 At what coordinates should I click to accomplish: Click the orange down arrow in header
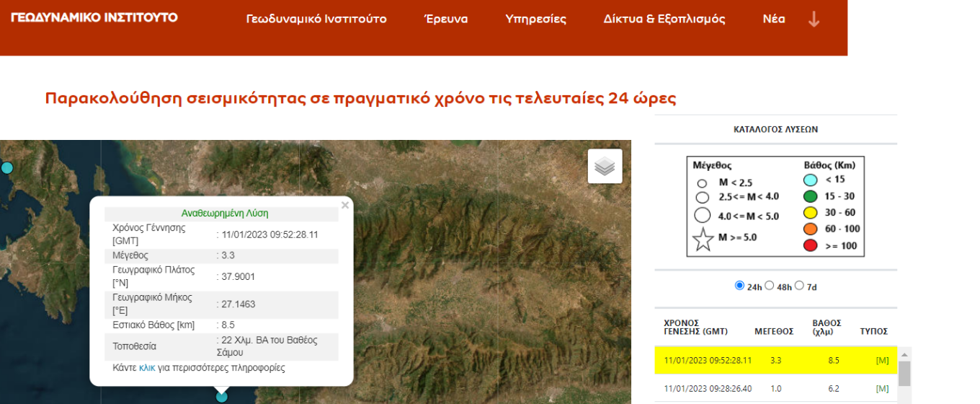[814, 19]
